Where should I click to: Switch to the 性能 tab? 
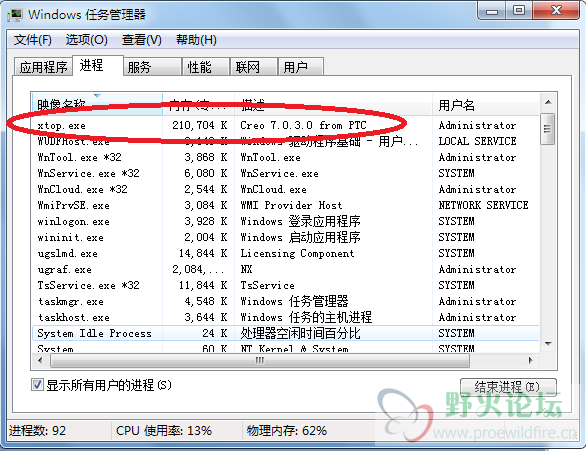205,67
